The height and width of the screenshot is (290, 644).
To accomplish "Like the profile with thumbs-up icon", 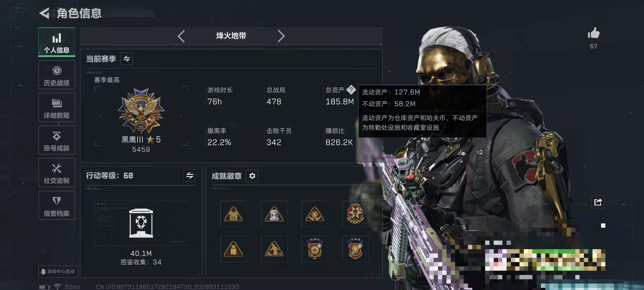I will [x=594, y=33].
